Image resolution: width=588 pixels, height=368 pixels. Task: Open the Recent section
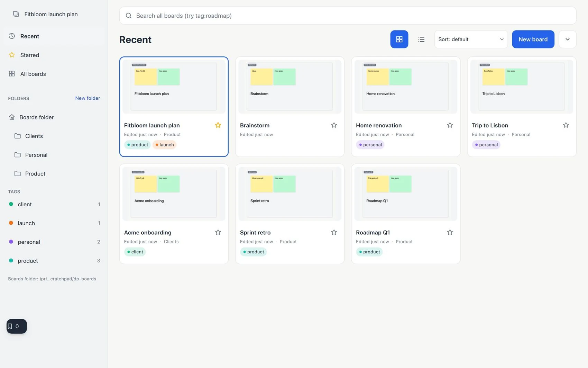(54, 36)
